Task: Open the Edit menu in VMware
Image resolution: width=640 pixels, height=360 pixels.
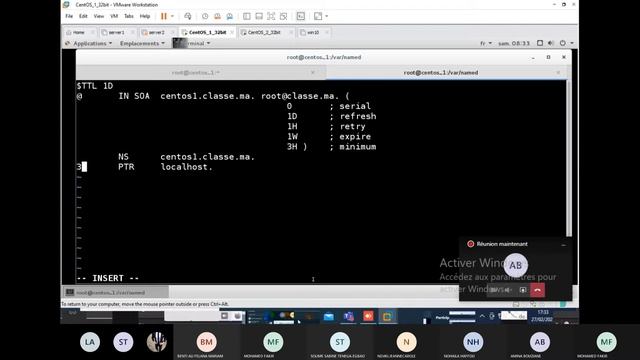Action: [83, 16]
